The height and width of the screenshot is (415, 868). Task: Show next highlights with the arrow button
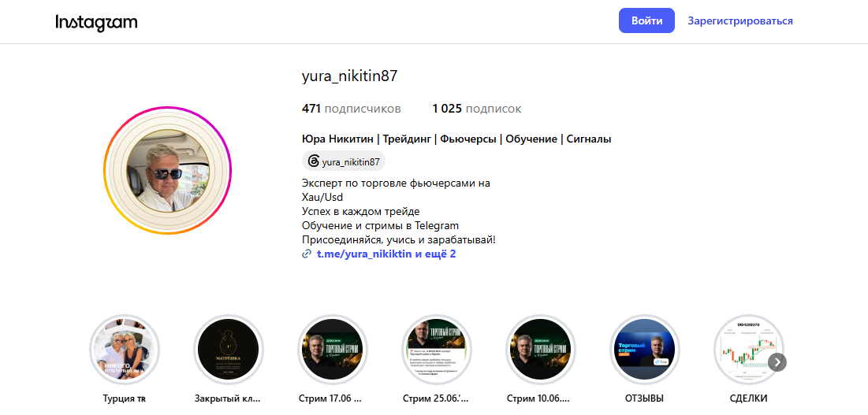coord(777,362)
